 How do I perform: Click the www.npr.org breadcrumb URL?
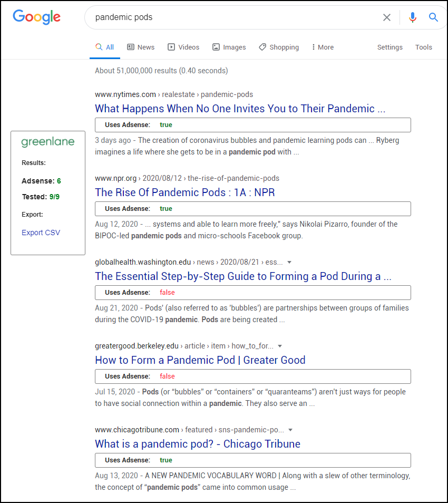pos(187,178)
